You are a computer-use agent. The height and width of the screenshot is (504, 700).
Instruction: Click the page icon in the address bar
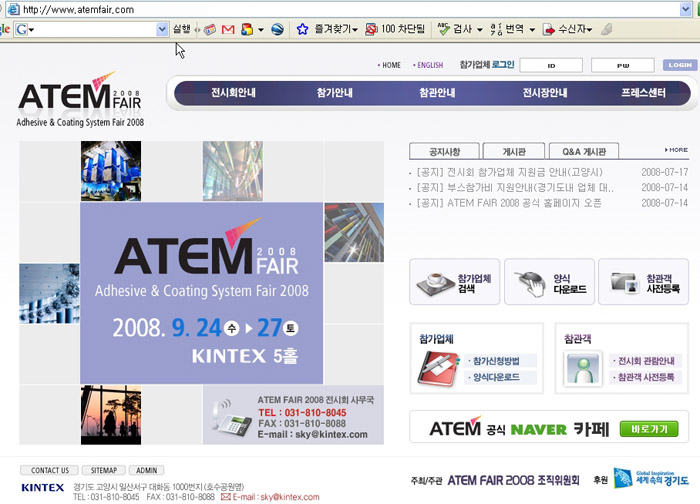14,9
